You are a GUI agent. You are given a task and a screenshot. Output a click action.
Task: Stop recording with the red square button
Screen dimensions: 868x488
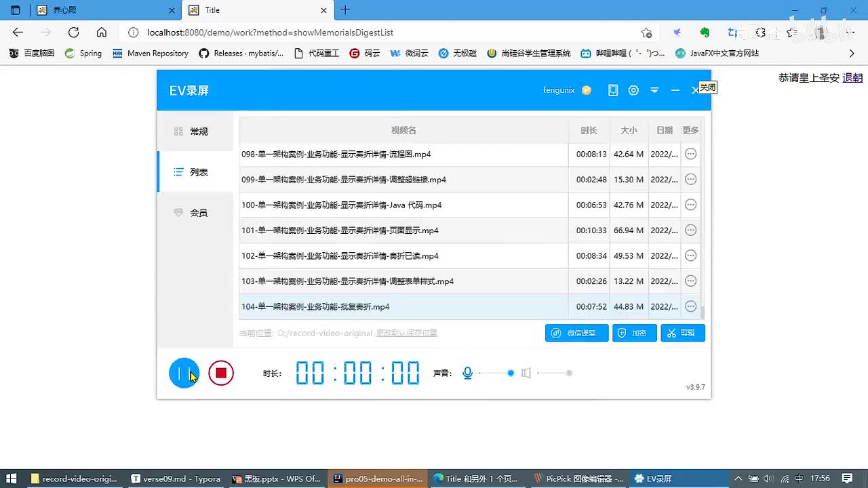pyautogui.click(x=221, y=373)
